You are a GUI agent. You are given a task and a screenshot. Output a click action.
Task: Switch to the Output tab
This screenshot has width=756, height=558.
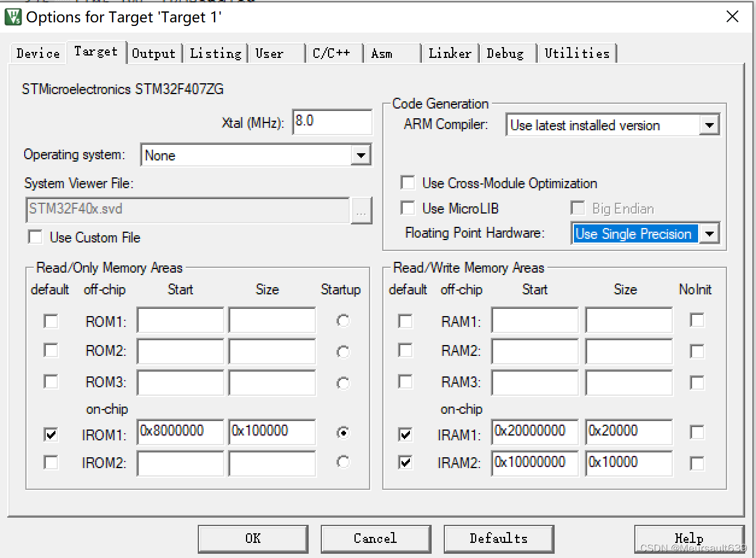154,53
